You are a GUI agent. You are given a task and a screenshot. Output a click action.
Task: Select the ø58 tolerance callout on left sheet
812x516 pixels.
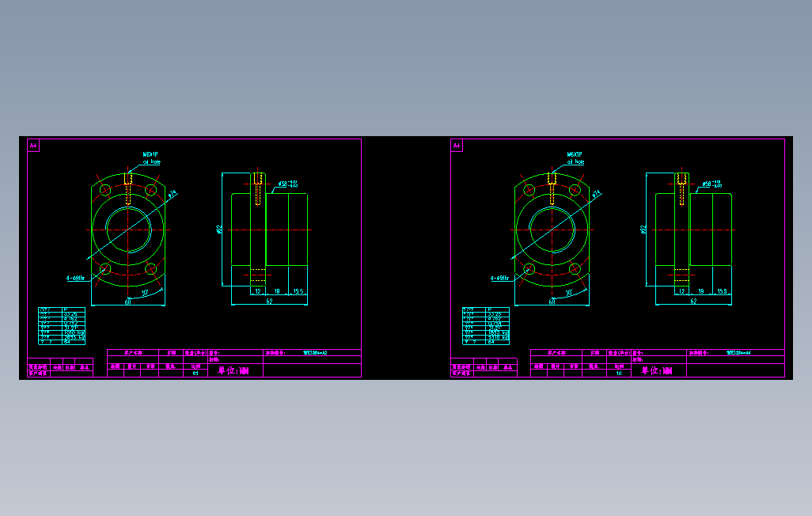pos(288,184)
